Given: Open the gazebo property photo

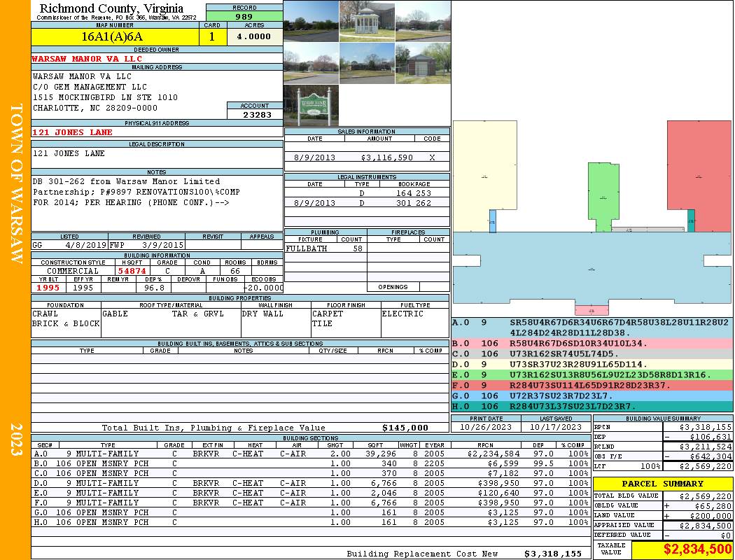Looking at the screenshot, I should pyautogui.click(x=367, y=21).
